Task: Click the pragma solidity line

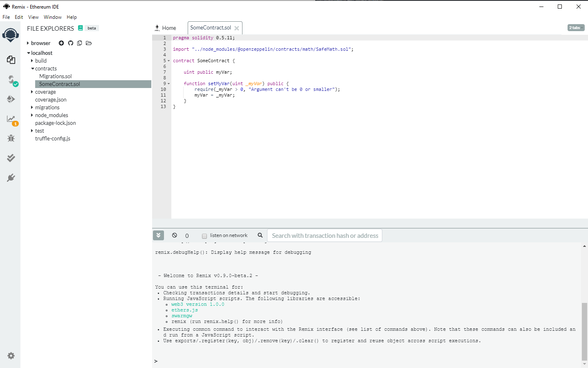Action: 204,38
